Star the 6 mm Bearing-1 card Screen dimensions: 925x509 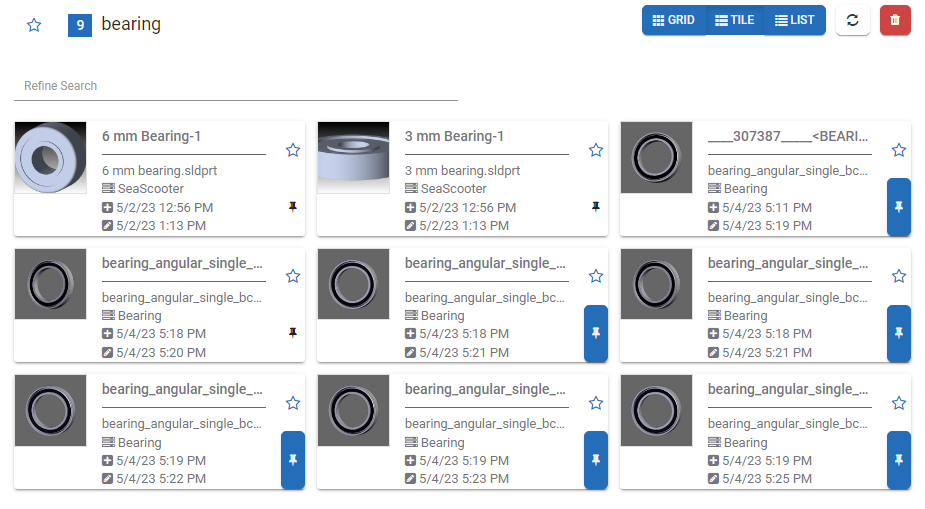[293, 150]
